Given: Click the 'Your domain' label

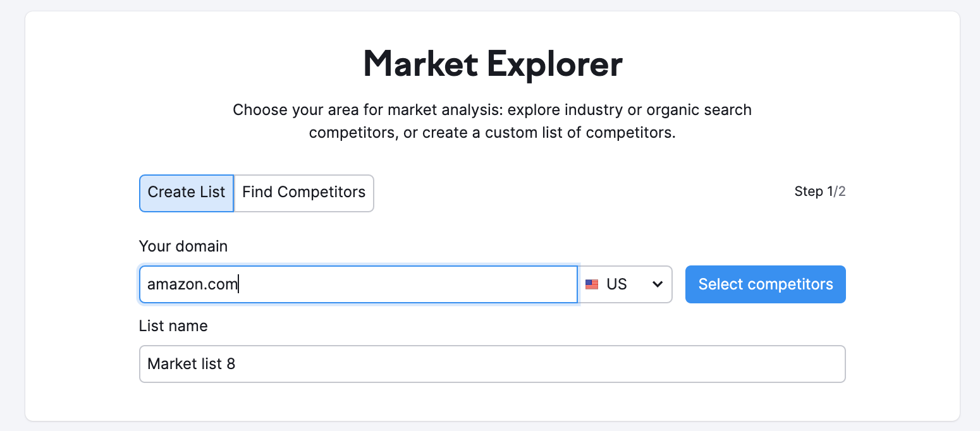Looking at the screenshot, I should click(183, 246).
